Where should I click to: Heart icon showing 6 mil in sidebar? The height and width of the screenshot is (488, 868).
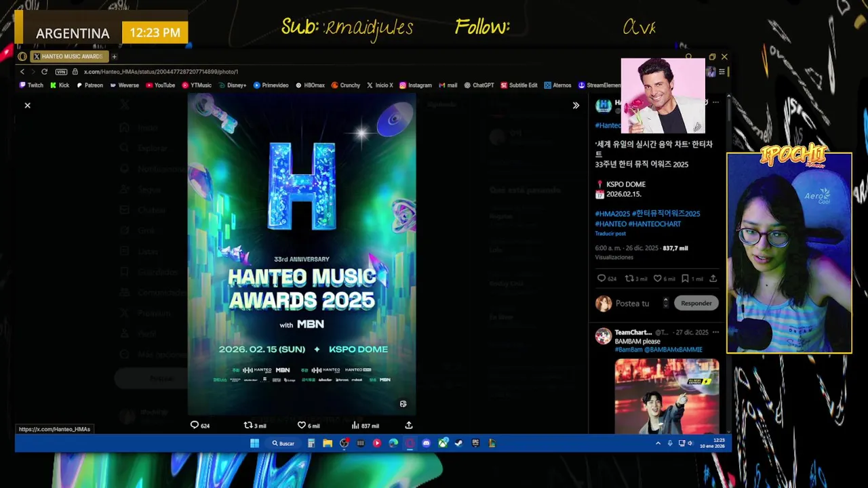click(x=658, y=279)
